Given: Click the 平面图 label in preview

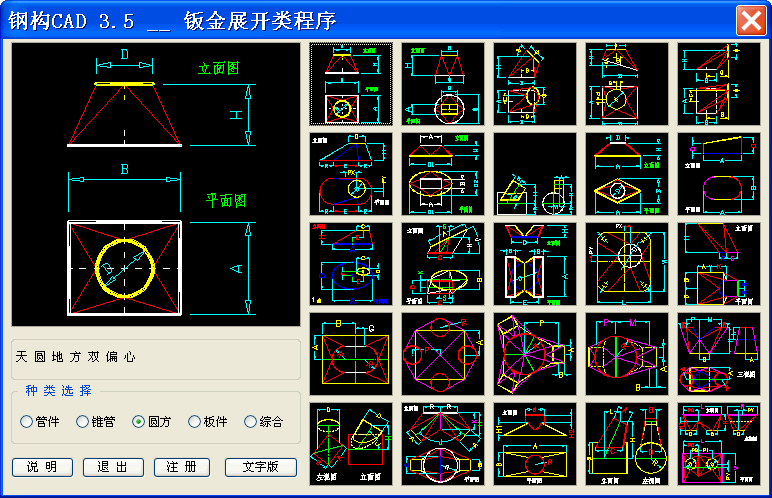Looking at the screenshot, I should pos(225,200).
